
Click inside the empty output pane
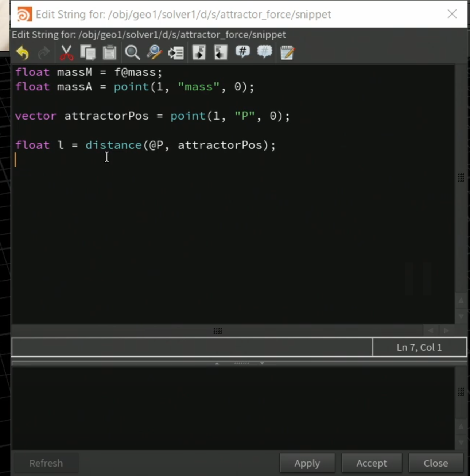pos(233,408)
